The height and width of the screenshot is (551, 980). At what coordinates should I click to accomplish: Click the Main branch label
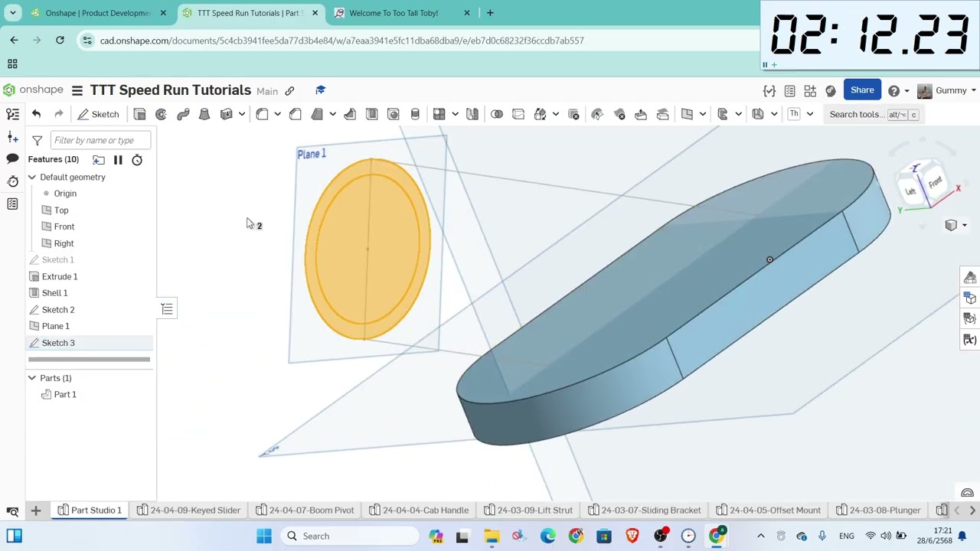267,91
